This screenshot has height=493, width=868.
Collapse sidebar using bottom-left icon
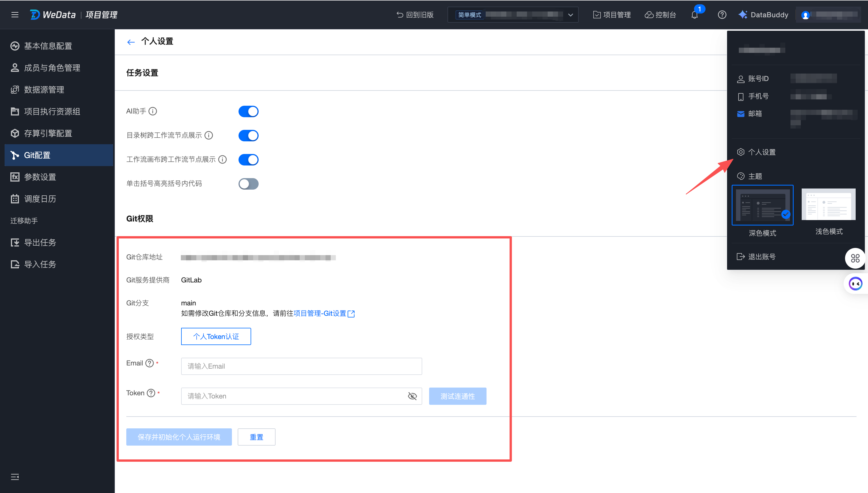[x=15, y=477]
